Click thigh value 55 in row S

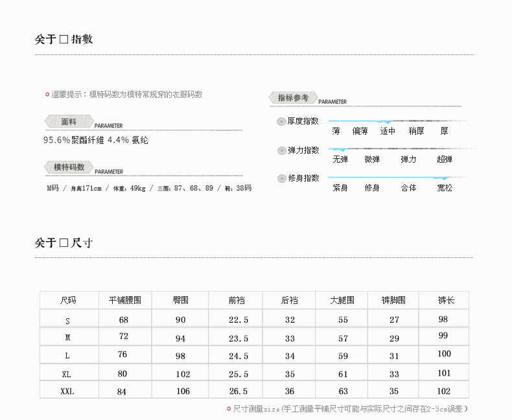343,320
